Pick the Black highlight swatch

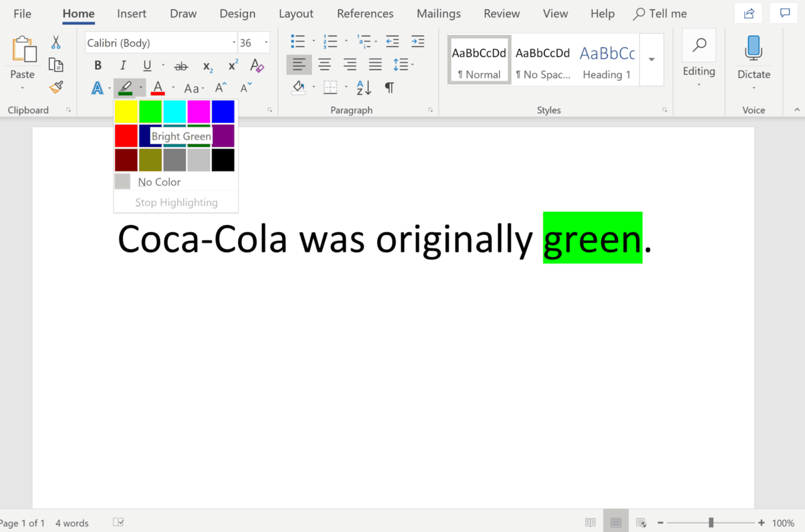tap(223, 160)
